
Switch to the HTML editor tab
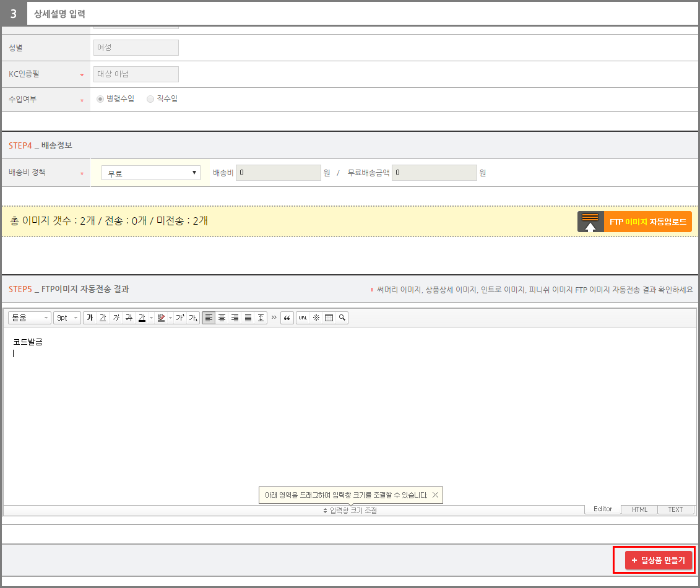639,509
